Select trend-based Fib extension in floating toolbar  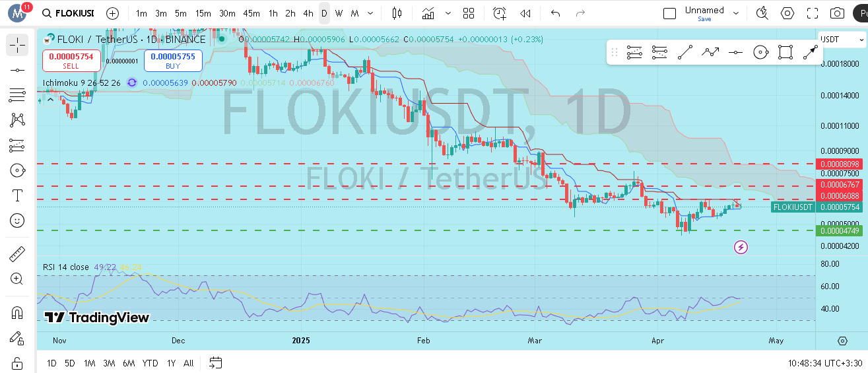[659, 52]
